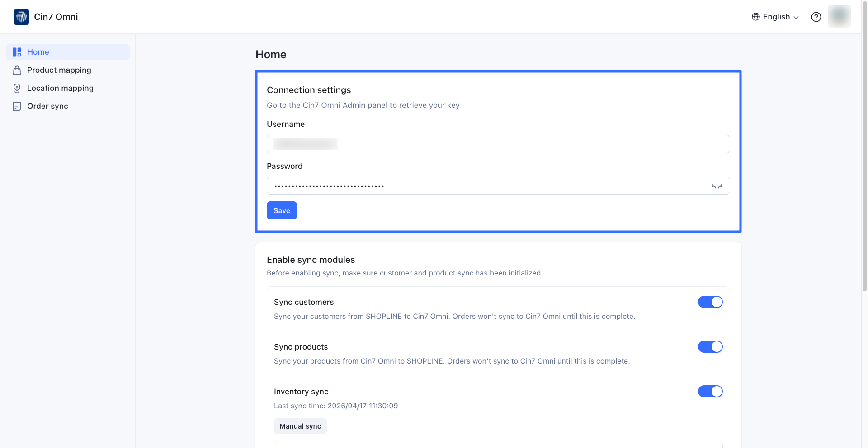Disable the Sync customers toggle
The height and width of the screenshot is (448, 868).
click(x=710, y=302)
